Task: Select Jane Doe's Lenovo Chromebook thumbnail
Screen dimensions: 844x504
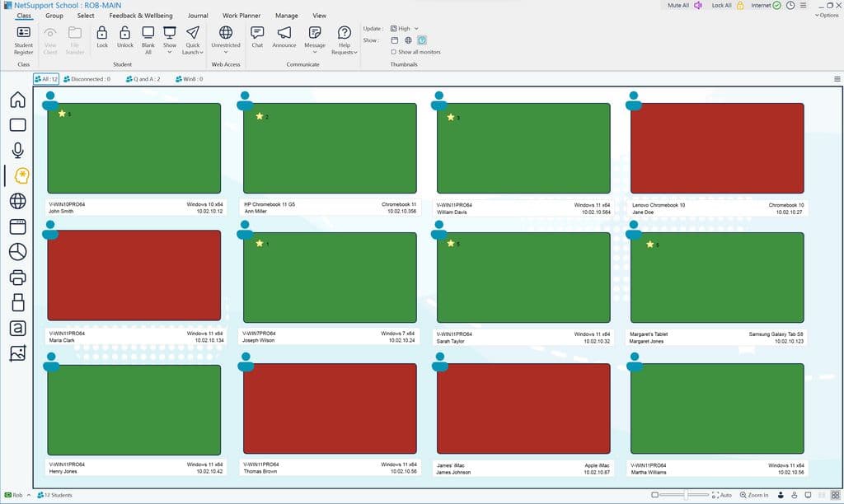Action: [x=716, y=148]
